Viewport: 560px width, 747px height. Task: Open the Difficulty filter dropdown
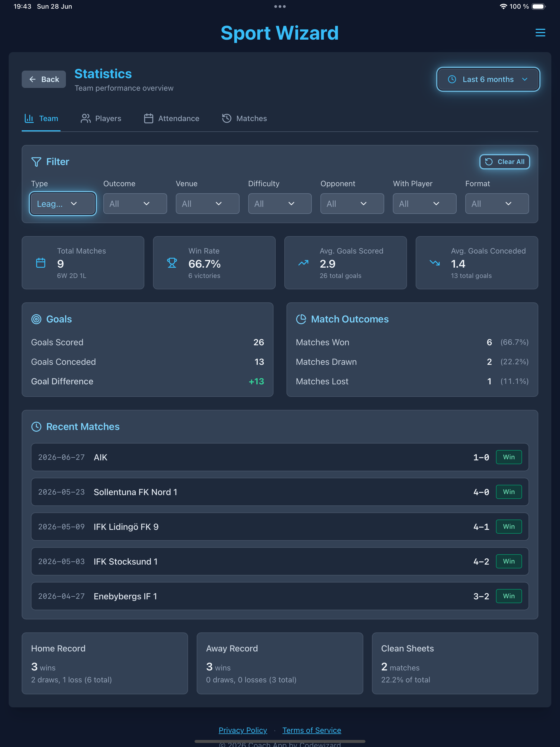tap(280, 204)
